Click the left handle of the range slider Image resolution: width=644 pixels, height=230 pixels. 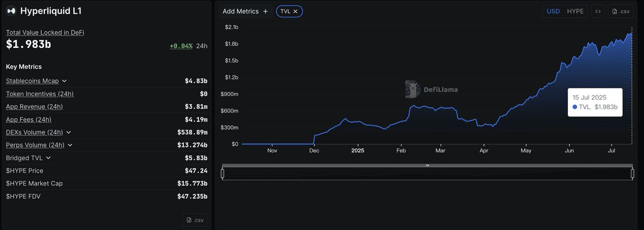(222, 174)
